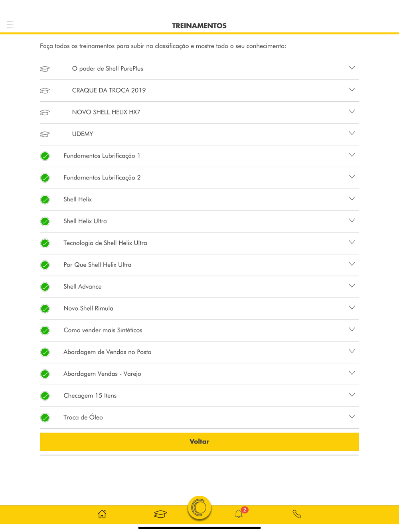Click green checkmark beside Shell Helix
The width and height of the screenshot is (399, 532).
45,200
